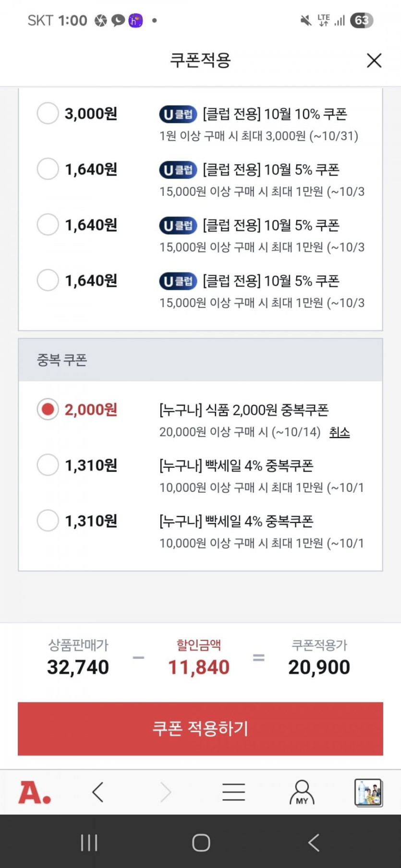Go back with browser back arrow
The image size is (401, 868).
(98, 792)
